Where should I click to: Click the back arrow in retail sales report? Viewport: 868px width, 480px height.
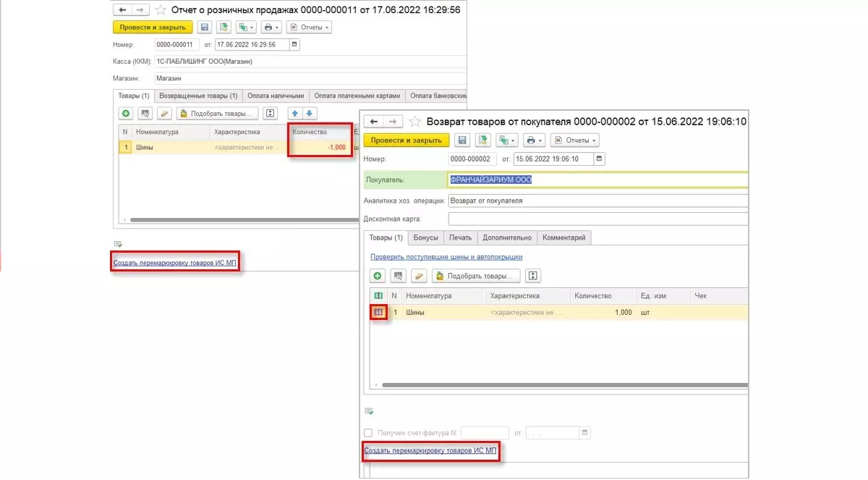(122, 10)
